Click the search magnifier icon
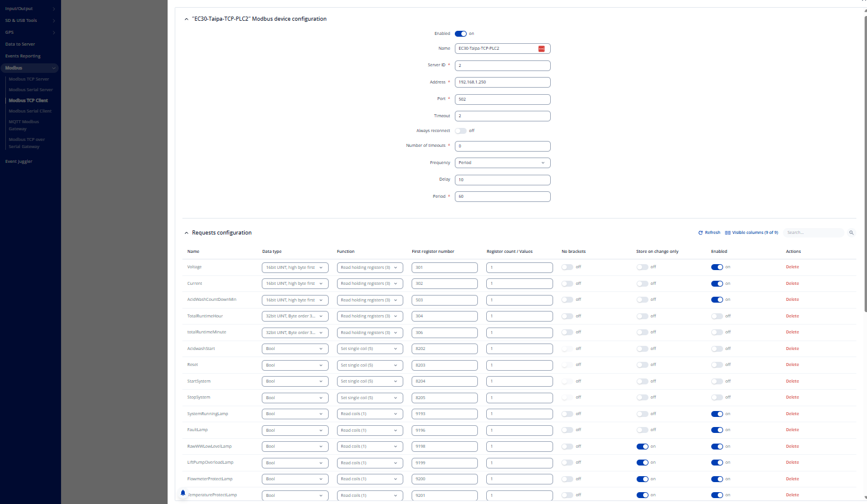 (851, 233)
